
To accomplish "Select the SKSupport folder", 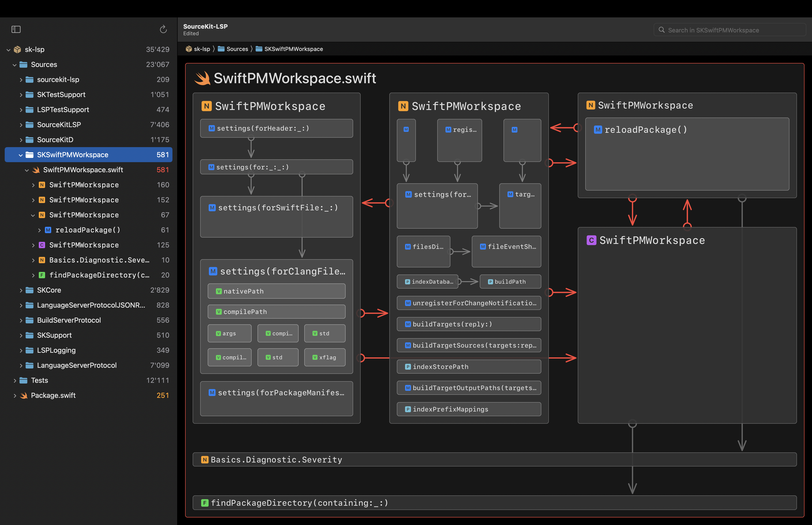I will pyautogui.click(x=89, y=335).
